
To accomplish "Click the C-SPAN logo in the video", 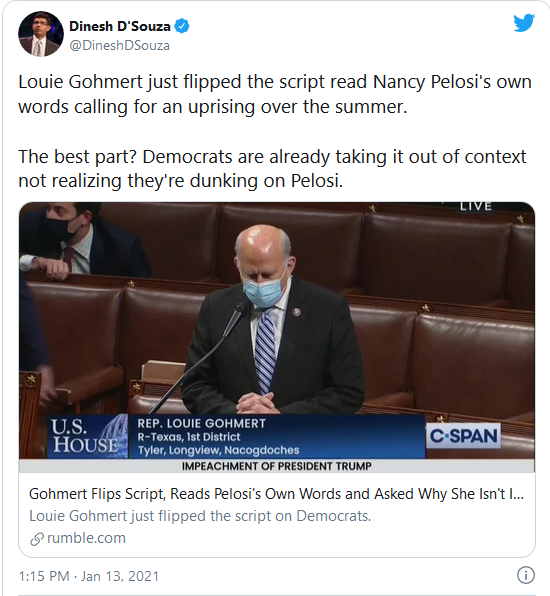I will [463, 436].
